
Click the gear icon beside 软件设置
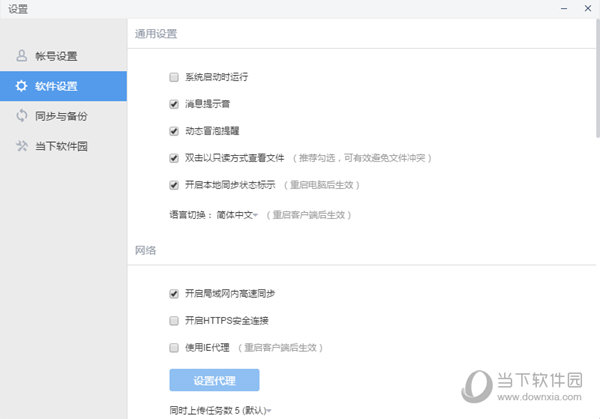21,86
